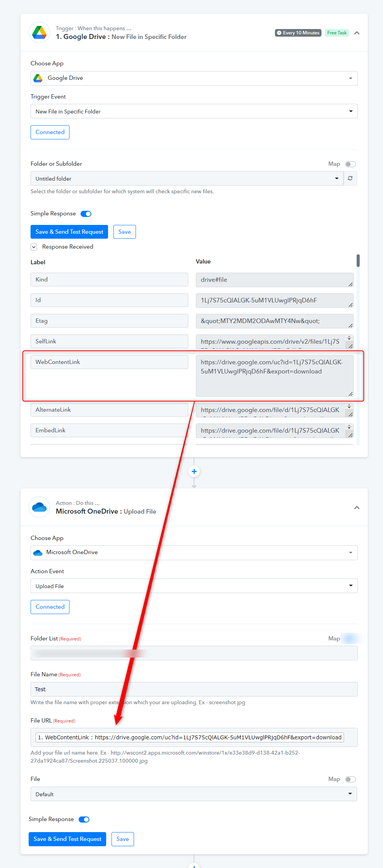Collapse the Microsoft OneDrive action step
This screenshot has height=868, width=383.
click(357, 508)
